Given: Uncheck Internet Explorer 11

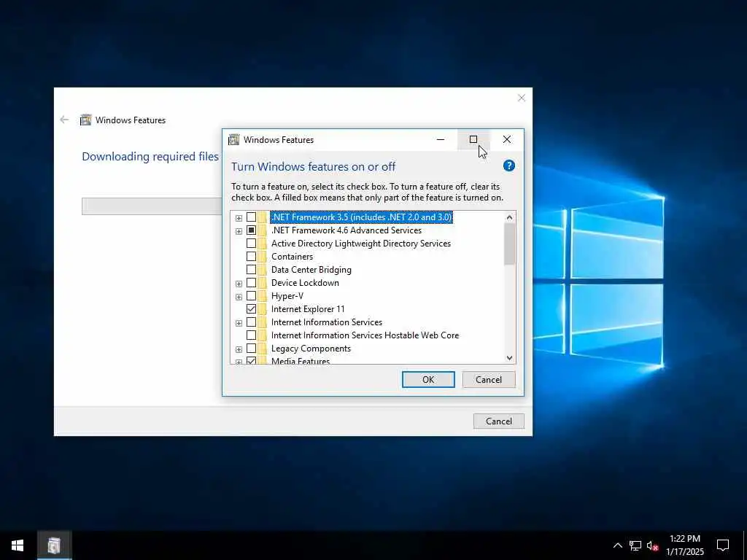Looking at the screenshot, I should point(251,309).
